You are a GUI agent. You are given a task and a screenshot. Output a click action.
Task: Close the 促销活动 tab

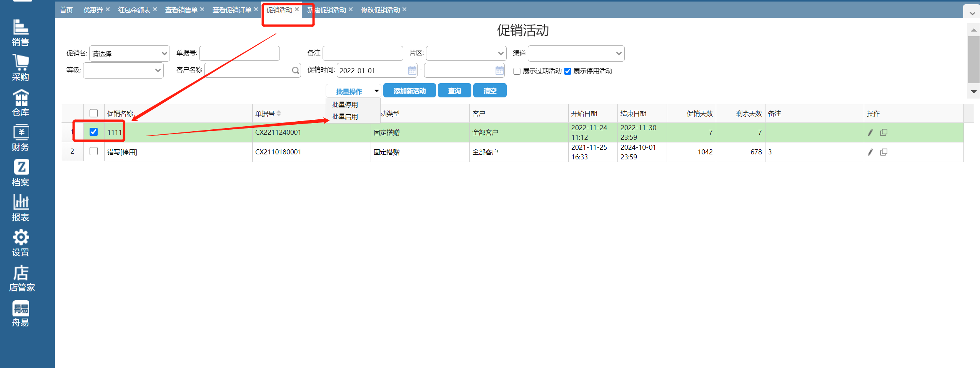tap(297, 9)
